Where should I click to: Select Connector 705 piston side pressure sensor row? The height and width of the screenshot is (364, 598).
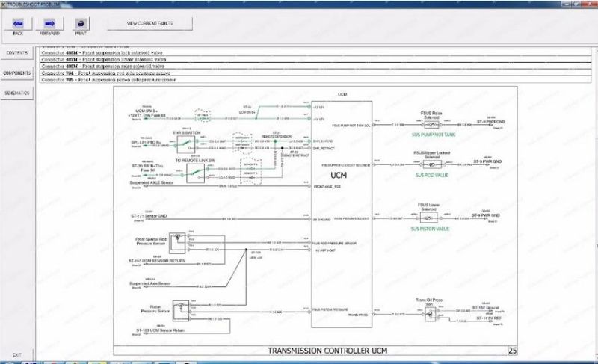[315, 80]
